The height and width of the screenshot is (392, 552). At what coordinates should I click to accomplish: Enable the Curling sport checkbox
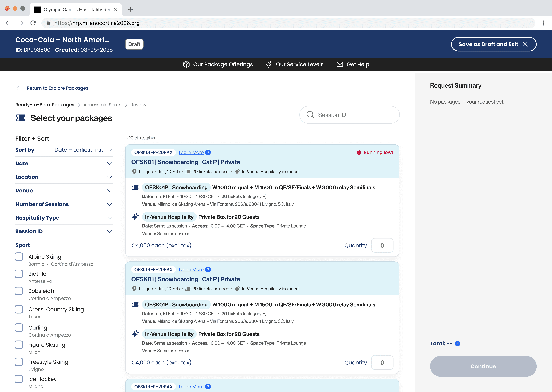(x=19, y=328)
